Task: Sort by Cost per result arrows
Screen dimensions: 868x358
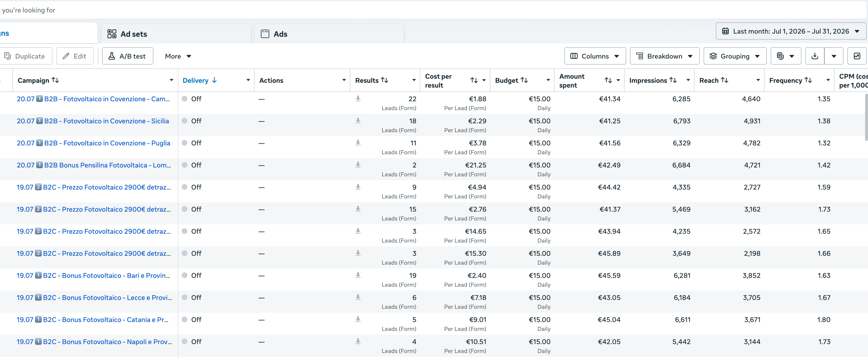Action: pyautogui.click(x=474, y=80)
